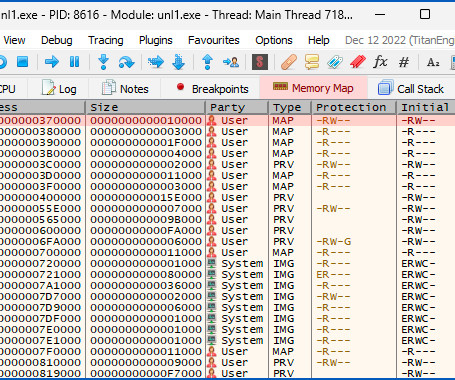Screen dimensions: 455x380
Task: Open the Tracing menu
Action: (x=106, y=40)
